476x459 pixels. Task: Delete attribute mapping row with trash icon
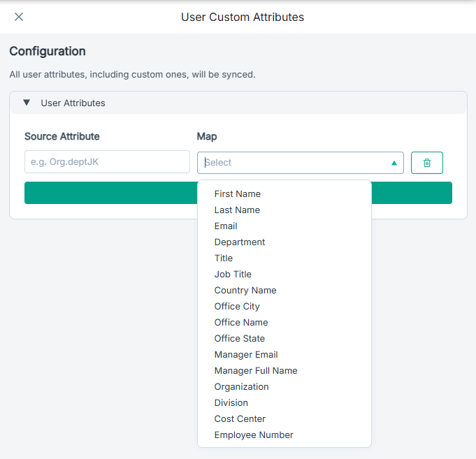click(x=427, y=163)
